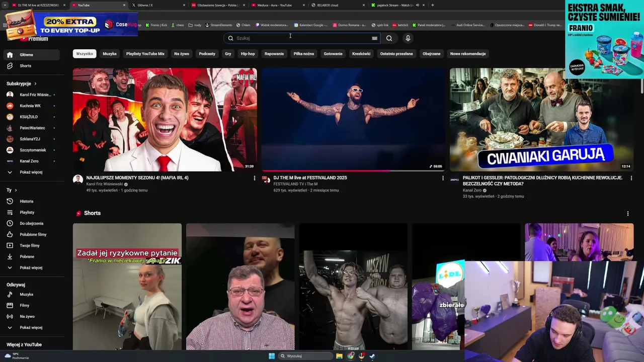
Task: Open StreamElements bookmark
Action: [219, 25]
